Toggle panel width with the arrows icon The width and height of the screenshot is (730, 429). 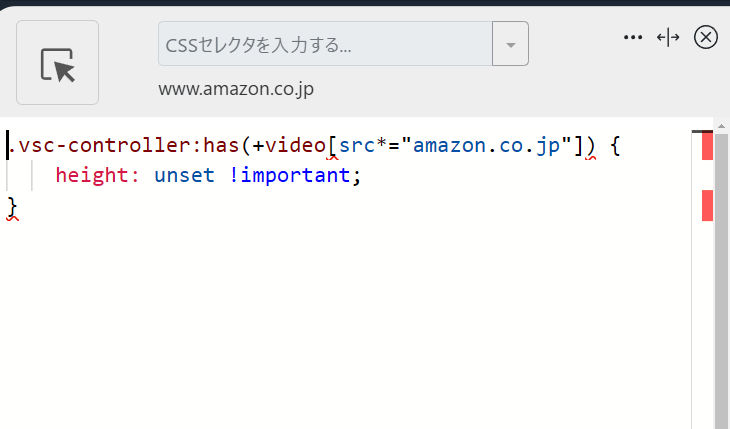[668, 37]
